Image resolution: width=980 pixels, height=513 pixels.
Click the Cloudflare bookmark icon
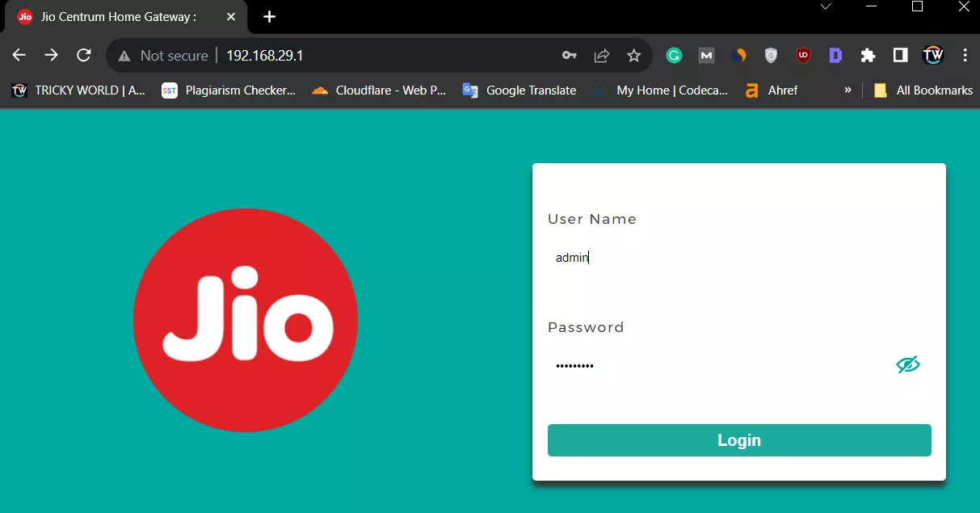point(318,90)
